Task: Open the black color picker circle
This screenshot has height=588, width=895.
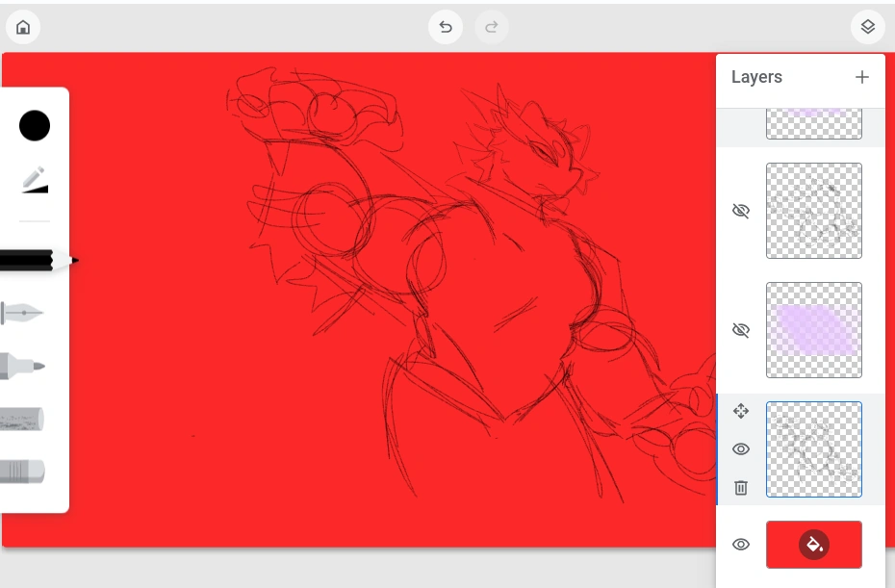Action: tap(34, 125)
